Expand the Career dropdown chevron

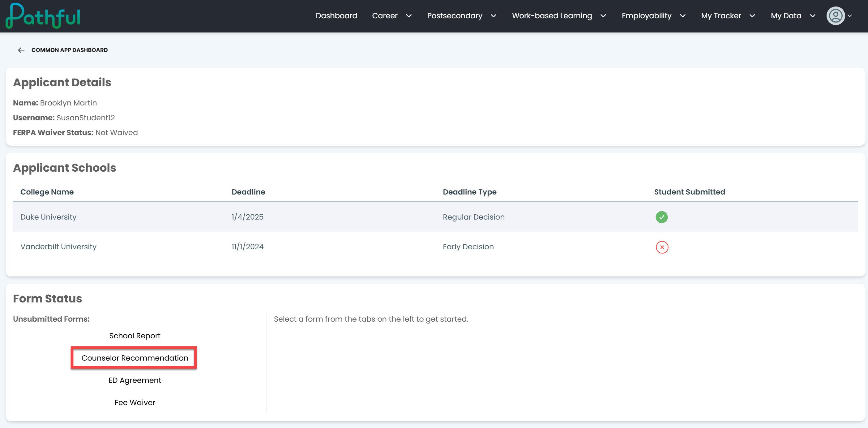point(409,16)
